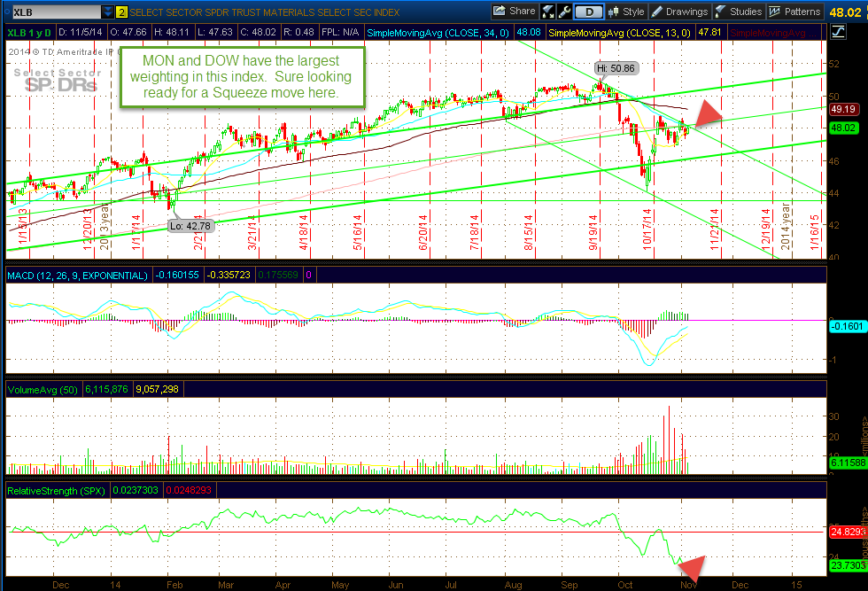Click the O: 47.66 open value

point(128,33)
